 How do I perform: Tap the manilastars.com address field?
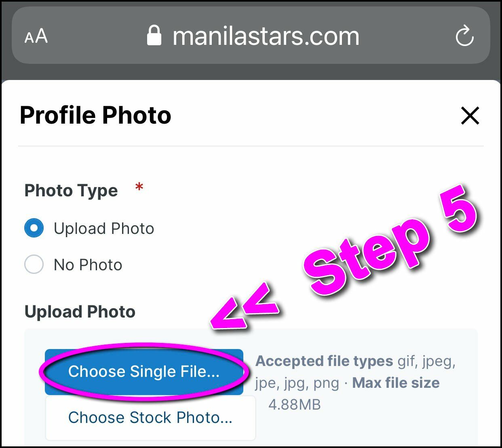(x=266, y=36)
